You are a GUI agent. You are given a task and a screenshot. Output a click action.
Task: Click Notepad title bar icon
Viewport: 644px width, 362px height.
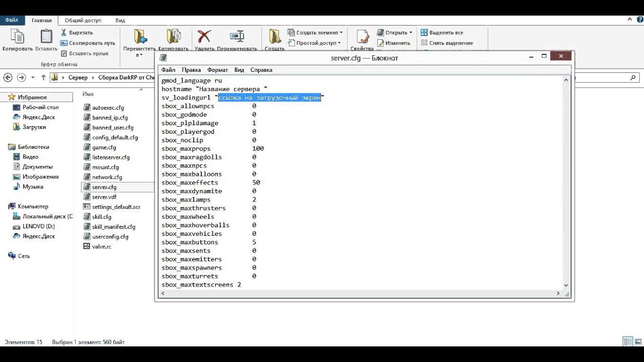(x=163, y=58)
